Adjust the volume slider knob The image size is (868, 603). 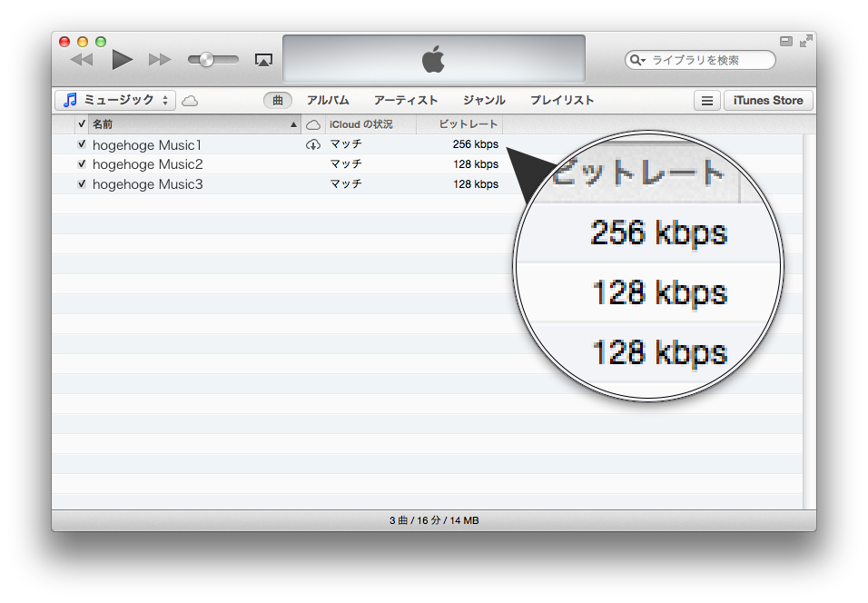click(206, 60)
